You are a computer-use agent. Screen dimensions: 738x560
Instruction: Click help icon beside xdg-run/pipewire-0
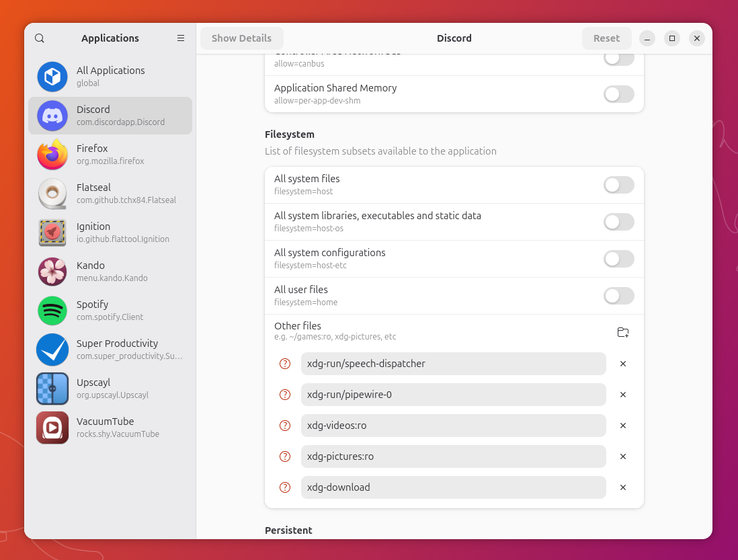point(285,395)
